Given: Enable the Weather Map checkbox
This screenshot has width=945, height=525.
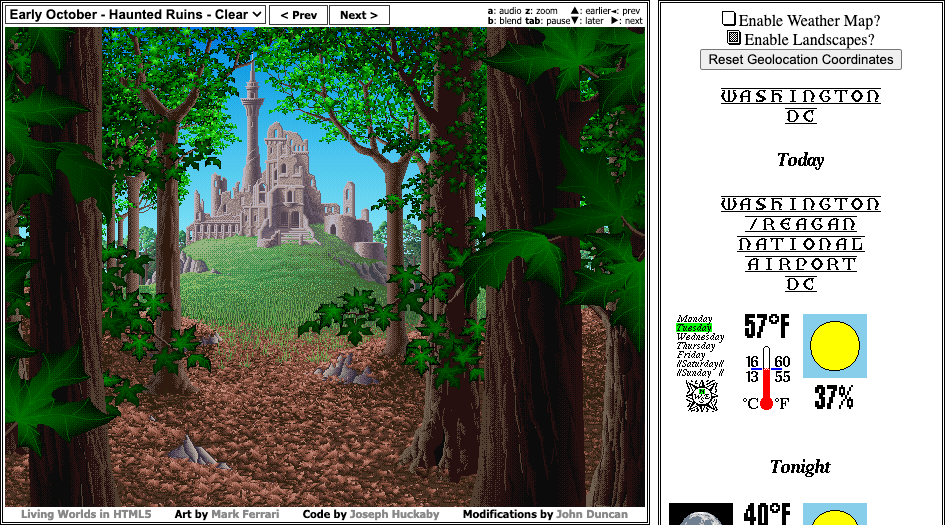Looking at the screenshot, I should tap(730, 20).
